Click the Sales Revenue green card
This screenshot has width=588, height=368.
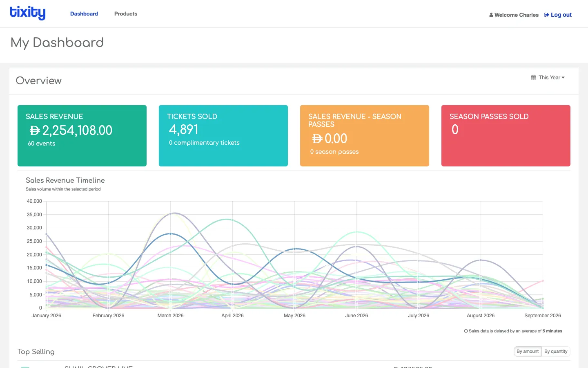pyautogui.click(x=82, y=136)
